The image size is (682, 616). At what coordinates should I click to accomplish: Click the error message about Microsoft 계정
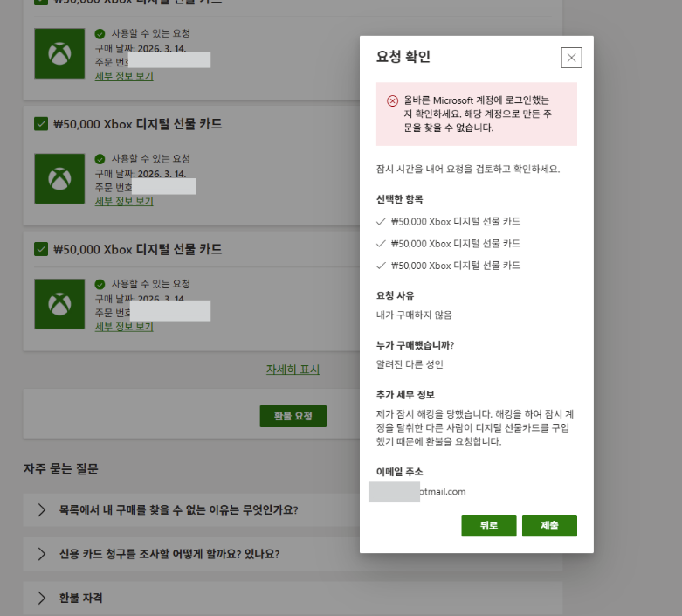click(477, 114)
